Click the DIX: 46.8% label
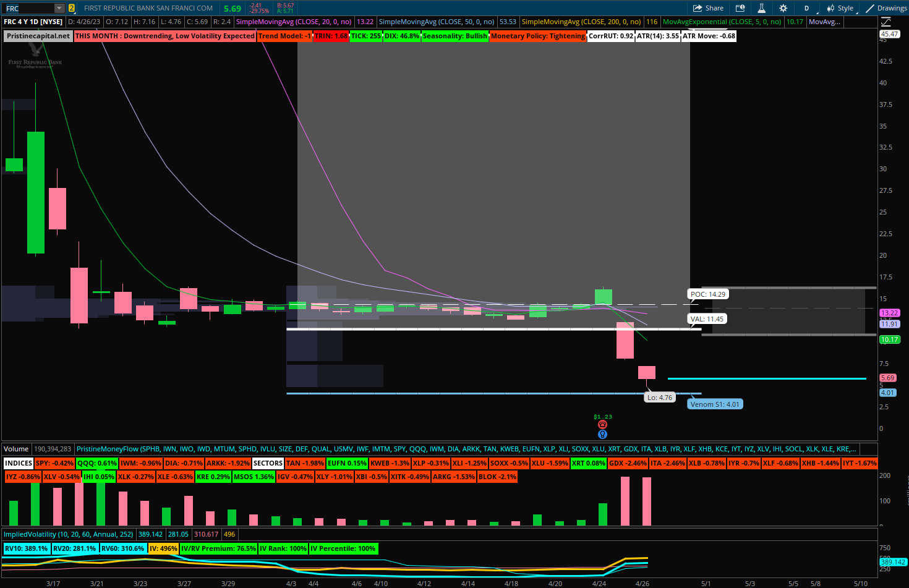The width and height of the screenshot is (909, 588). point(402,36)
